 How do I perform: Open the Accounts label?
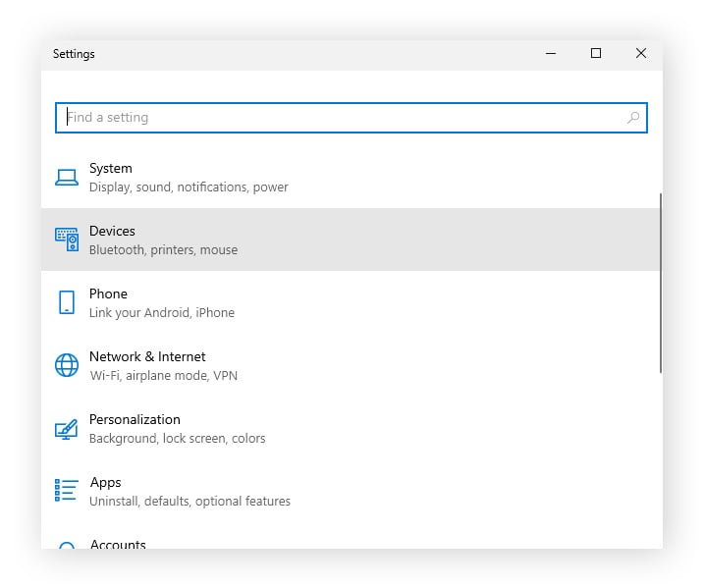[118, 544]
